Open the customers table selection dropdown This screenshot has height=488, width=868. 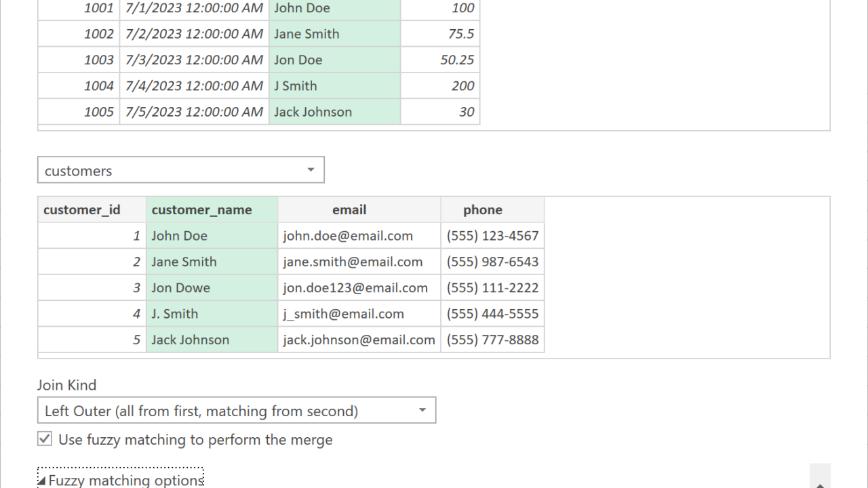[x=180, y=170]
